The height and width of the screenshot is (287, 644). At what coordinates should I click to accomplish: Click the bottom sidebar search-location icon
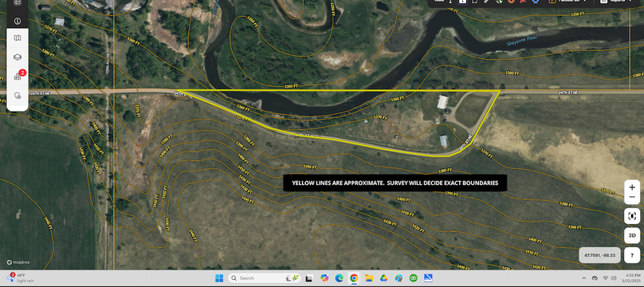point(18,95)
